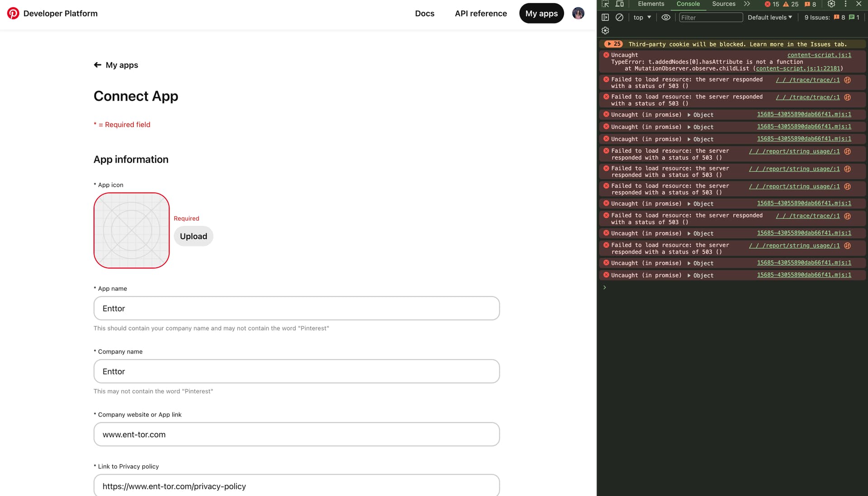Click the App name input field

click(x=297, y=308)
